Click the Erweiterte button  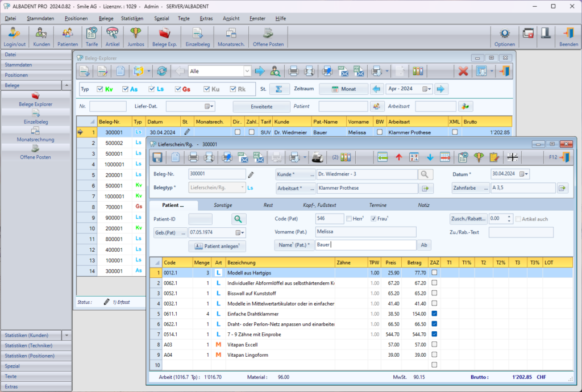pos(261,106)
